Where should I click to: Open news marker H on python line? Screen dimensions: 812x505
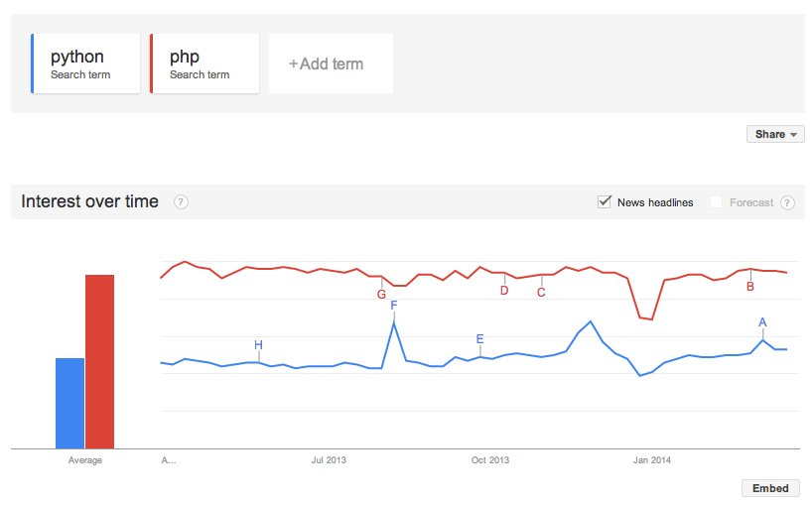(258, 344)
